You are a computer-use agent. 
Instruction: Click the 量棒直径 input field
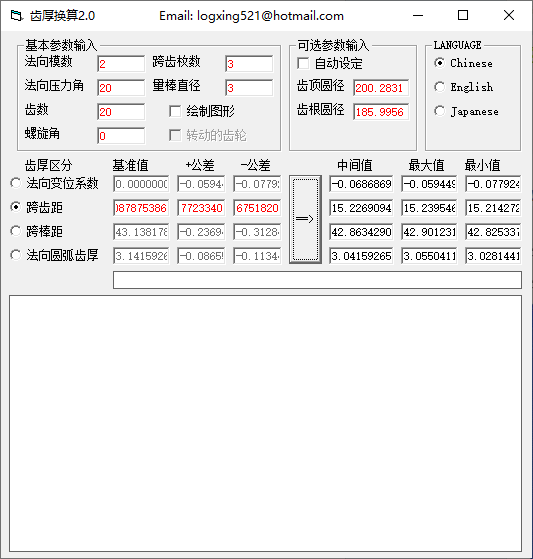(x=249, y=88)
